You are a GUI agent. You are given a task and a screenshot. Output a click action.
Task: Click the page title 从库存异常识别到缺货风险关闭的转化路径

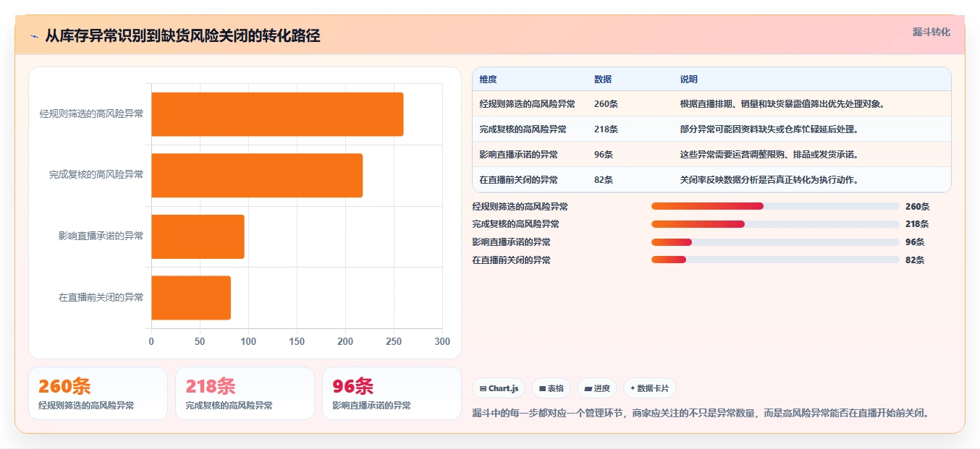coord(182,36)
